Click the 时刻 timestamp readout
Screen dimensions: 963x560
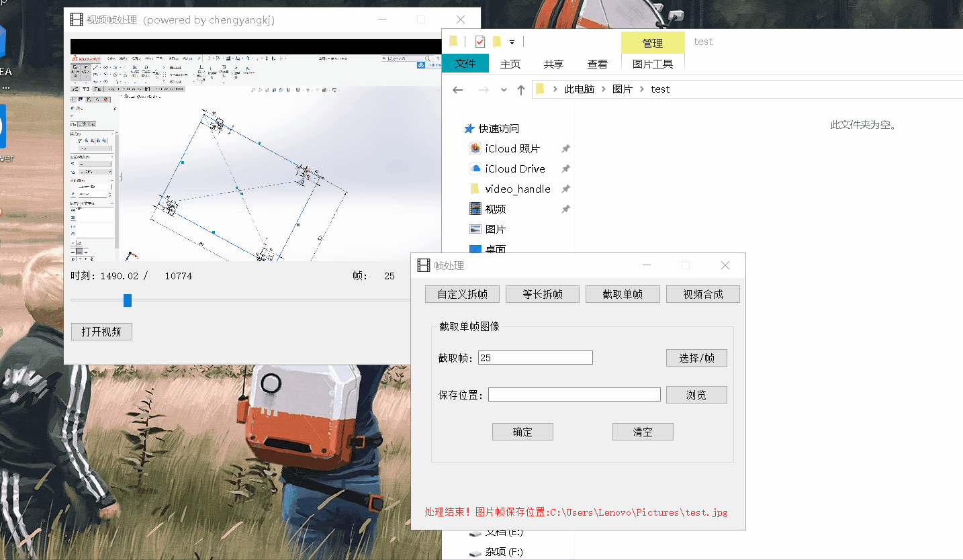132,276
